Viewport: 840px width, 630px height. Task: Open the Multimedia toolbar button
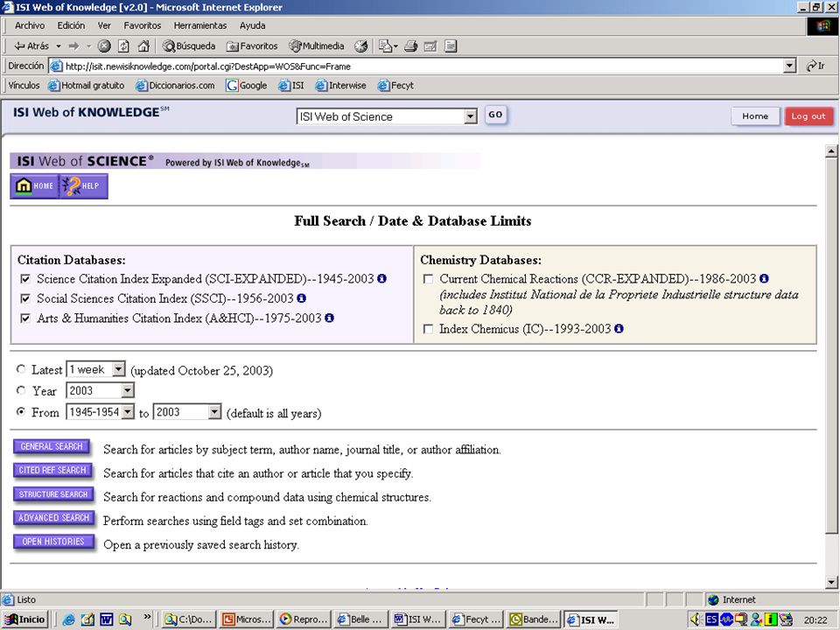(317, 46)
